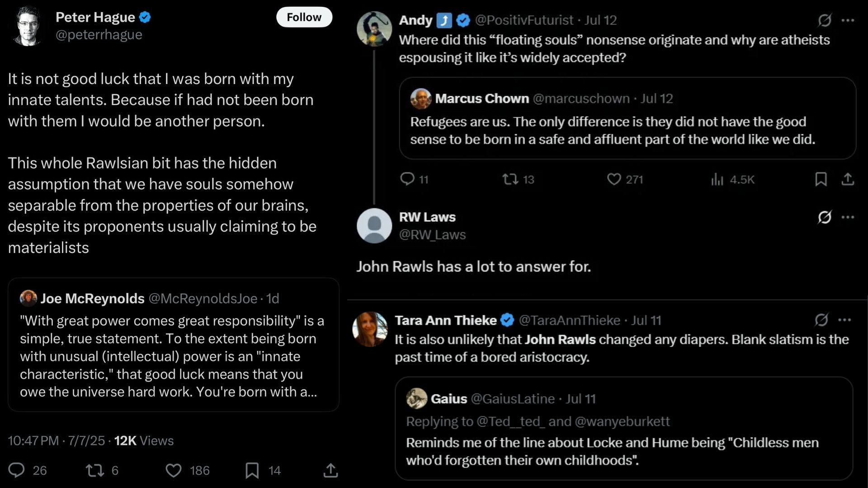Share Andy's tweet
868x488 pixels.
pyautogui.click(x=848, y=179)
